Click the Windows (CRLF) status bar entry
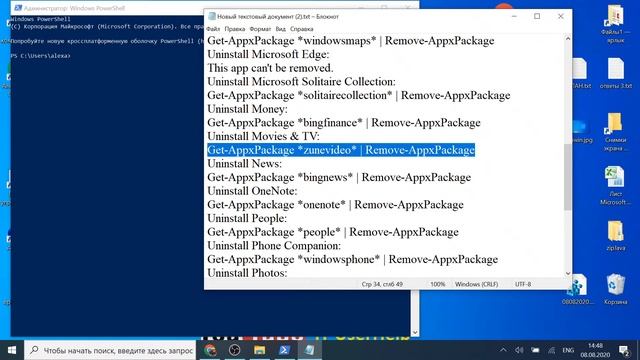Screen dimensions: 640x360 [x=476, y=284]
